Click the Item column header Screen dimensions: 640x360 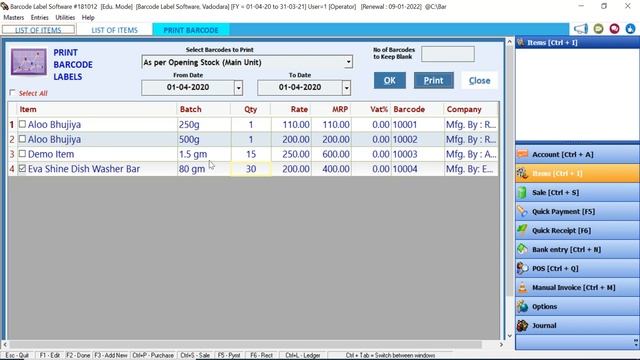pos(97,109)
